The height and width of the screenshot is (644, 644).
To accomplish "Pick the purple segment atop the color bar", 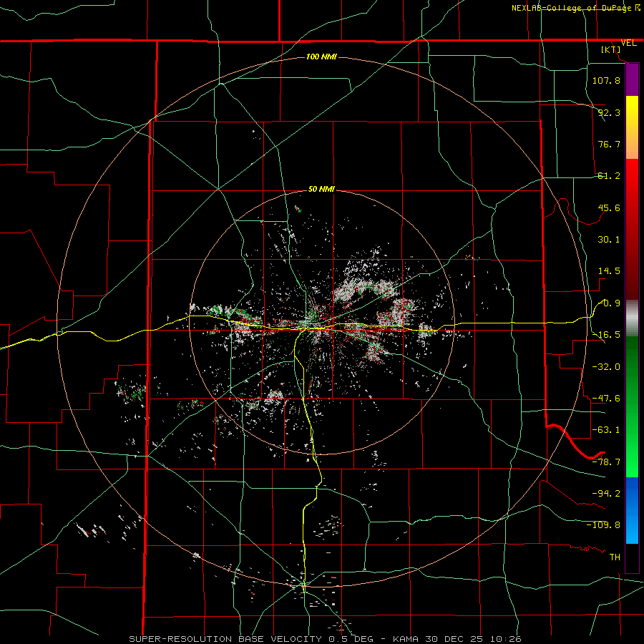I will pos(632,79).
